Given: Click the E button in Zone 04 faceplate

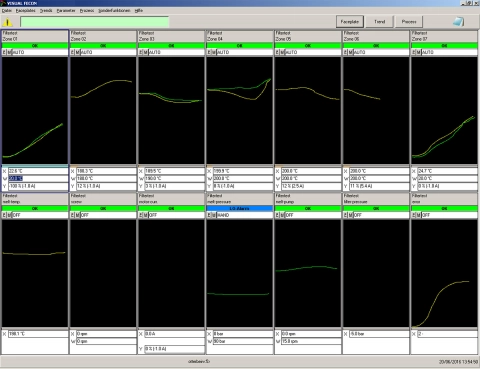Looking at the screenshot, I should 209,52.
